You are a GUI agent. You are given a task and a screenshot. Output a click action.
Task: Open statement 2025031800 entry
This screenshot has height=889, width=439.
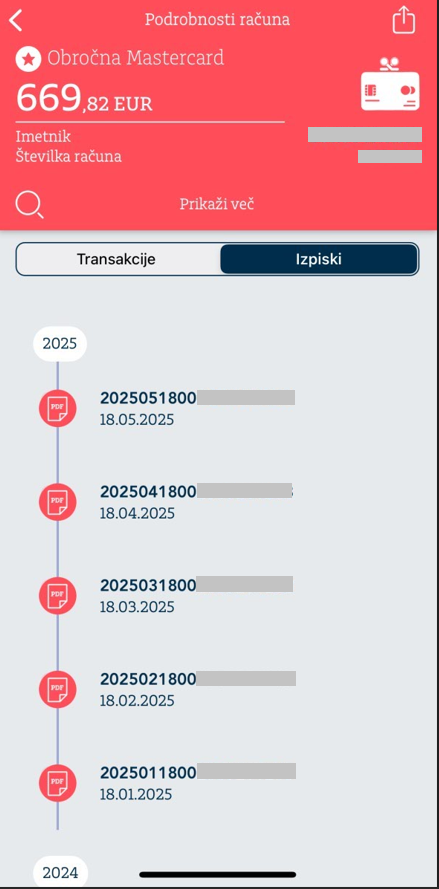pyautogui.click(x=196, y=595)
